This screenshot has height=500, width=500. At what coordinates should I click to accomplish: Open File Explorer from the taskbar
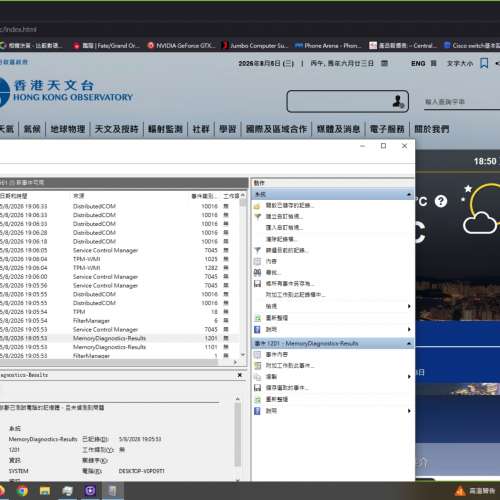(x=45, y=491)
